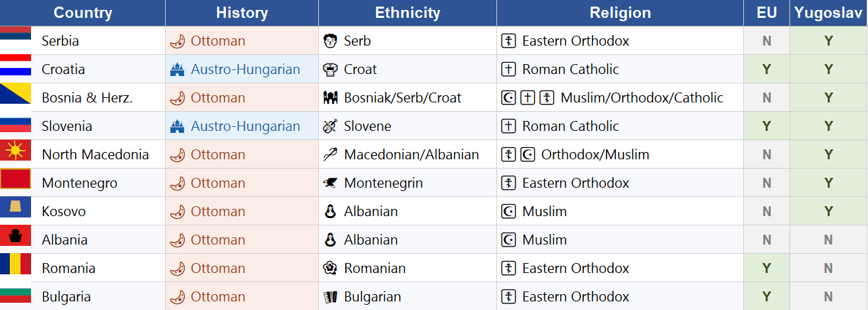Click the flower icon beside Romanian
Image resolution: width=868 pixels, height=310 pixels.
pos(330,268)
